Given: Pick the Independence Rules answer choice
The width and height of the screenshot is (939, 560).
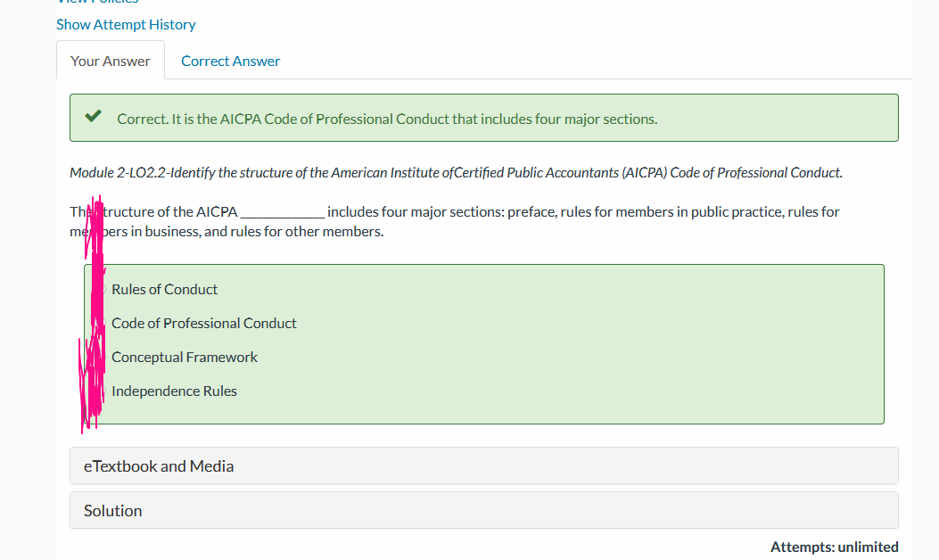Looking at the screenshot, I should (174, 391).
